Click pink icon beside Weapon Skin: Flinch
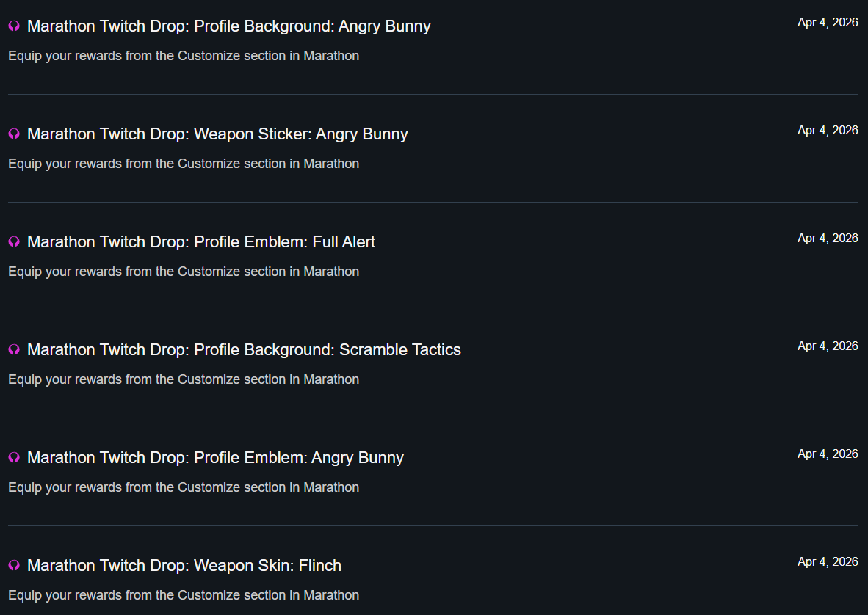 pos(14,566)
